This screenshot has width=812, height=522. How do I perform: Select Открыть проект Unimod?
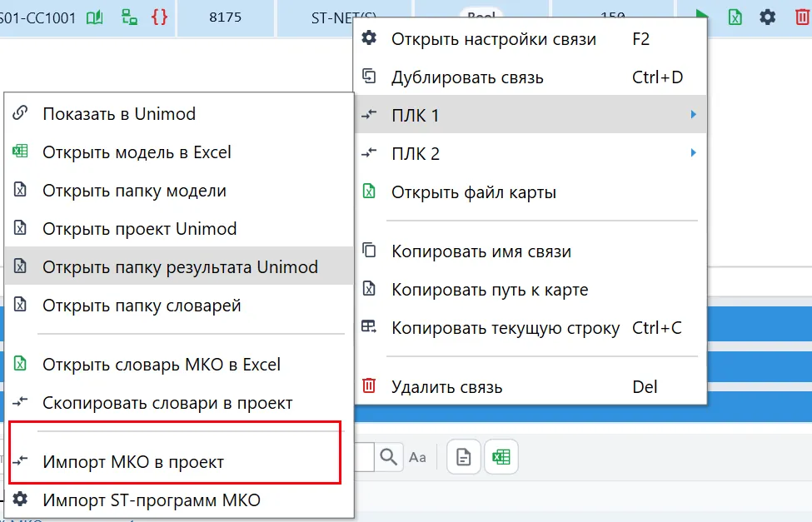pyautogui.click(x=179, y=228)
